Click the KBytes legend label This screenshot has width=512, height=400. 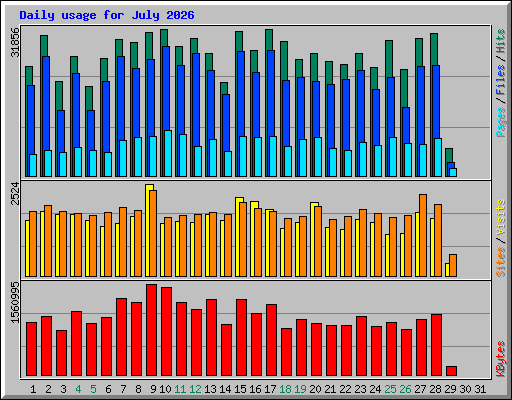501,359
